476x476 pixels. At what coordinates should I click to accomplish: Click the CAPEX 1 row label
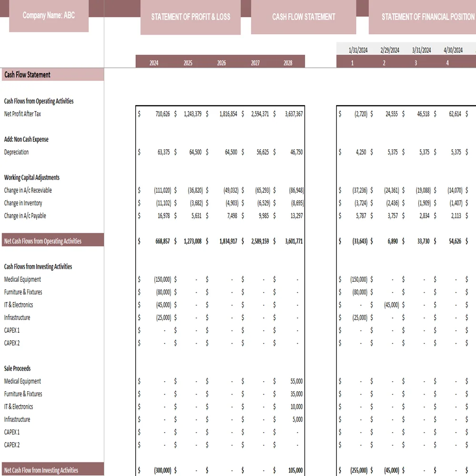click(12, 330)
